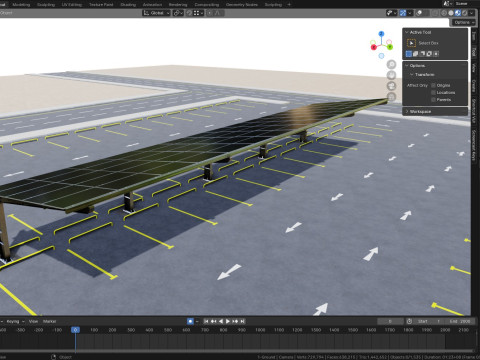
Task: Open the Sculpting workspace tab
Action: [46, 5]
